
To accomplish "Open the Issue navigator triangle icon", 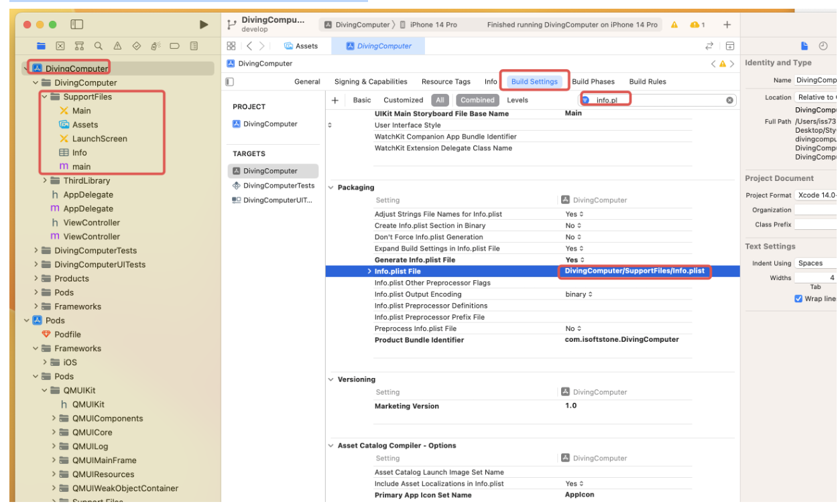I will (117, 46).
